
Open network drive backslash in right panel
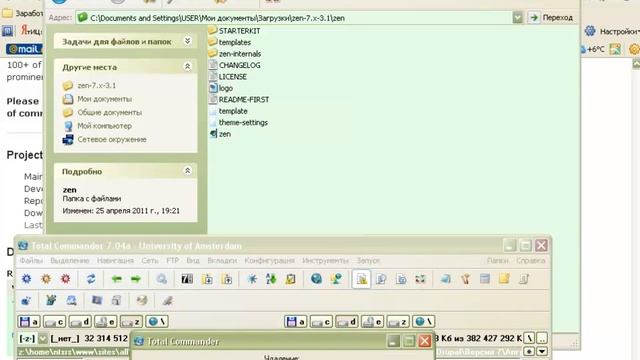(x=424, y=322)
